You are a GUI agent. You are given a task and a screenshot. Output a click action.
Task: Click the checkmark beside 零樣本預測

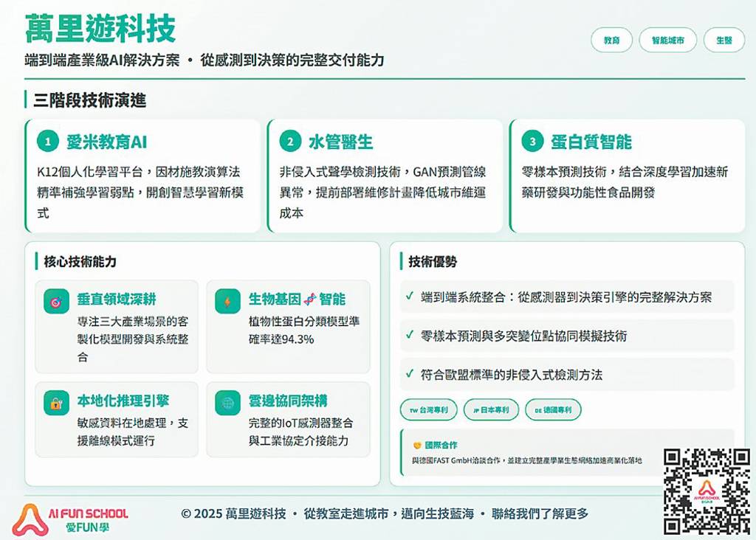[410, 336]
